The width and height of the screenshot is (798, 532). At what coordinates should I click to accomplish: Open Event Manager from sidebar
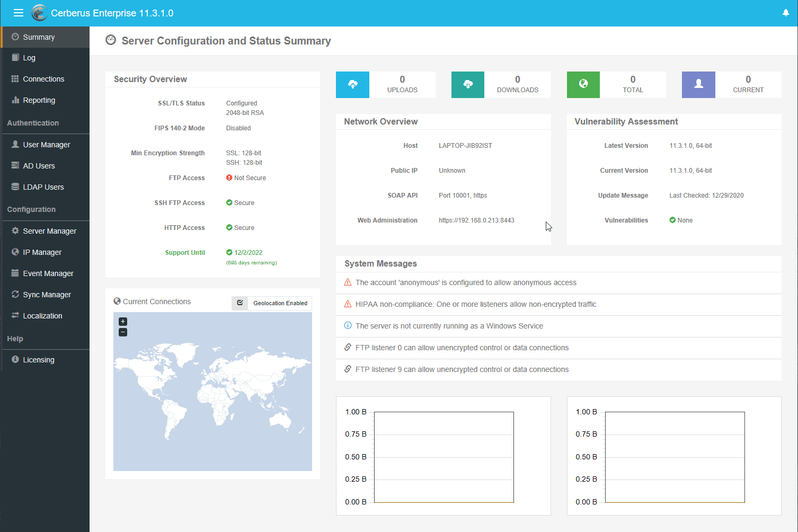(x=48, y=273)
